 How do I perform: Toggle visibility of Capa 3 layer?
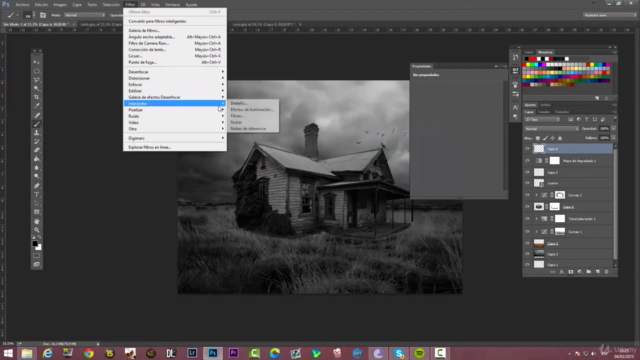point(527,243)
